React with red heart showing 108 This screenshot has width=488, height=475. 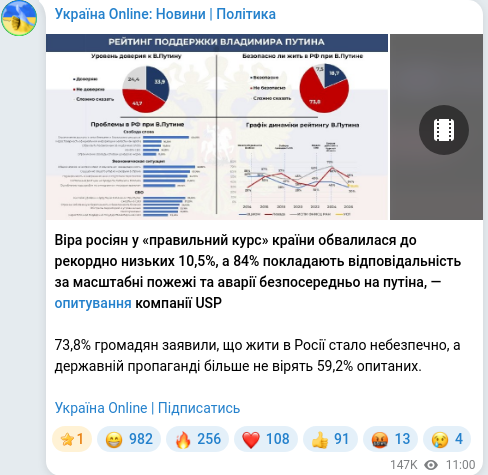point(266,439)
